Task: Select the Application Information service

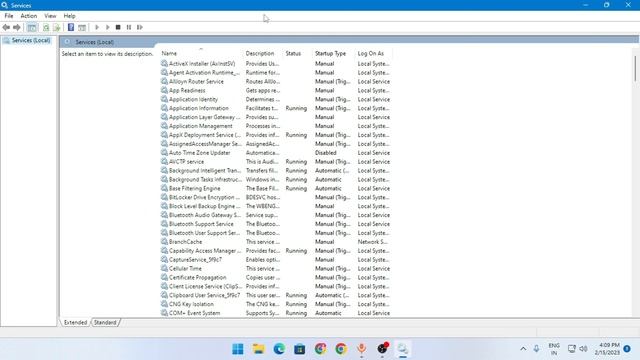Action: tap(276, 108)
